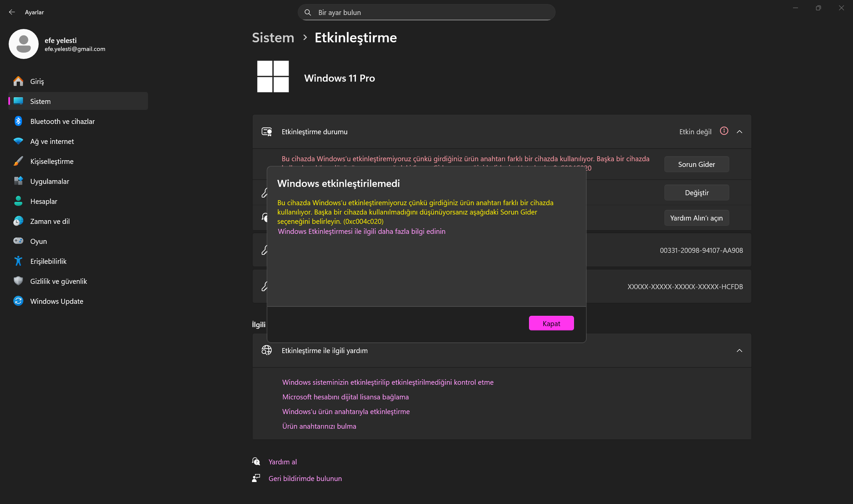Open Ağ ve internet settings
This screenshot has width=853, height=504.
point(78,141)
